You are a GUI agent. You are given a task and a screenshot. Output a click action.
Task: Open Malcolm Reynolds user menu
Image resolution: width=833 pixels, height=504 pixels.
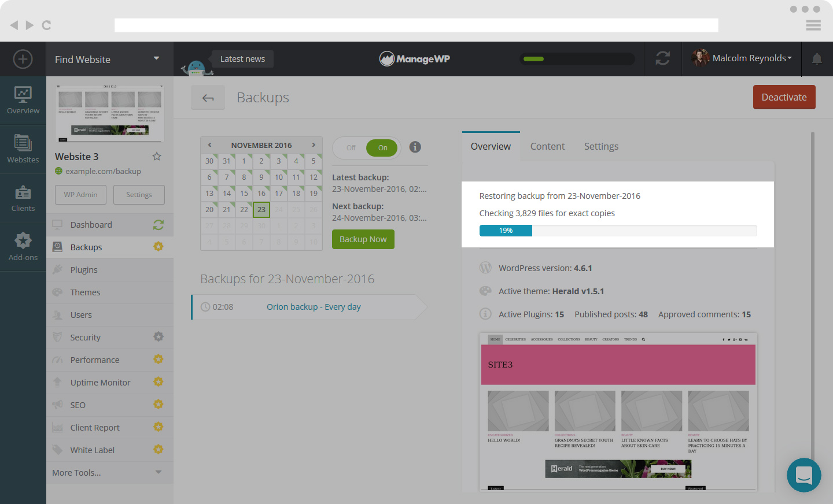[742, 58]
